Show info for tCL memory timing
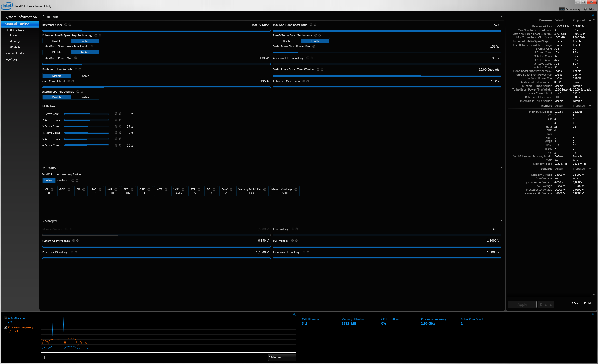Viewport: 598px width, 364px height. point(52,189)
